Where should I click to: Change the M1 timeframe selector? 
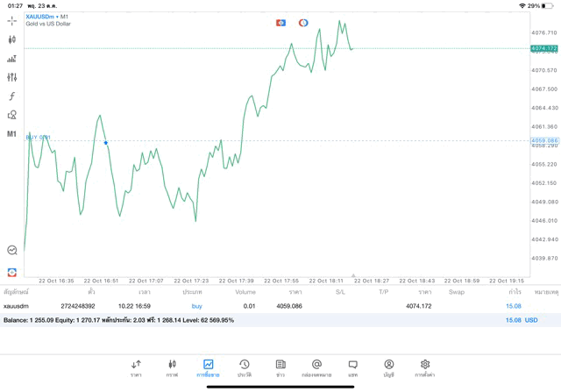(11, 134)
